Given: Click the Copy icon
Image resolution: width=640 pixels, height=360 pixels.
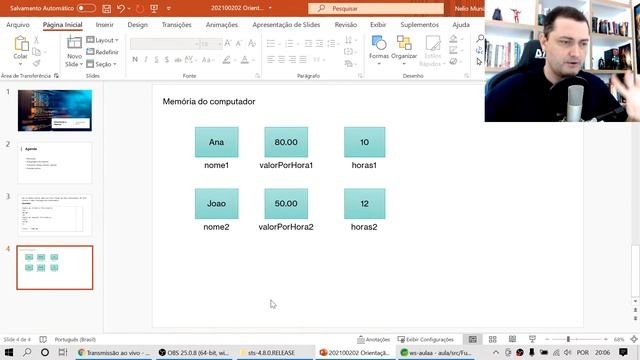Looking at the screenshot, I should tap(36, 52).
